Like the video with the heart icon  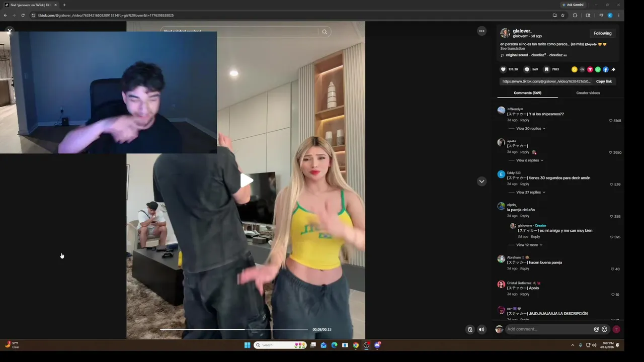point(503,69)
